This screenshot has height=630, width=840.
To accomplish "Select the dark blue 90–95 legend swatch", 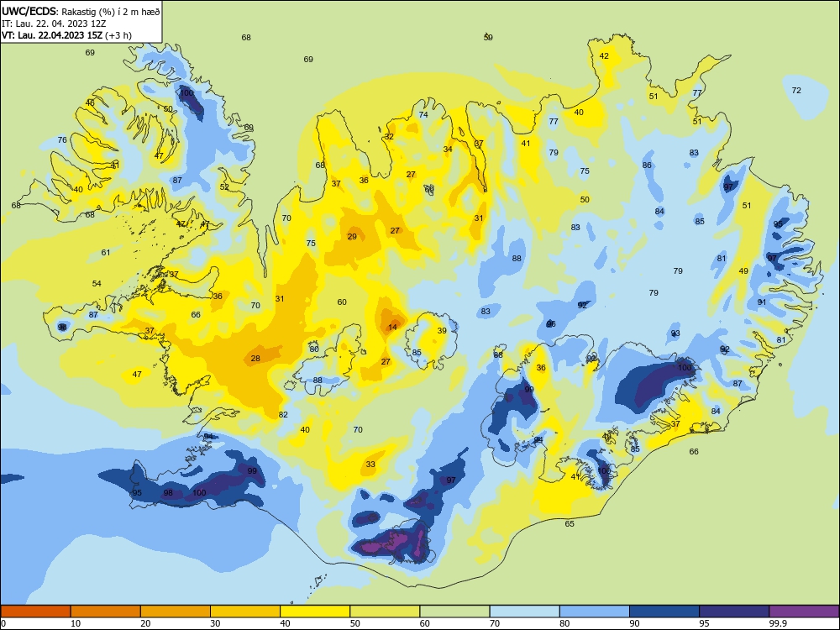I will coord(664,612).
